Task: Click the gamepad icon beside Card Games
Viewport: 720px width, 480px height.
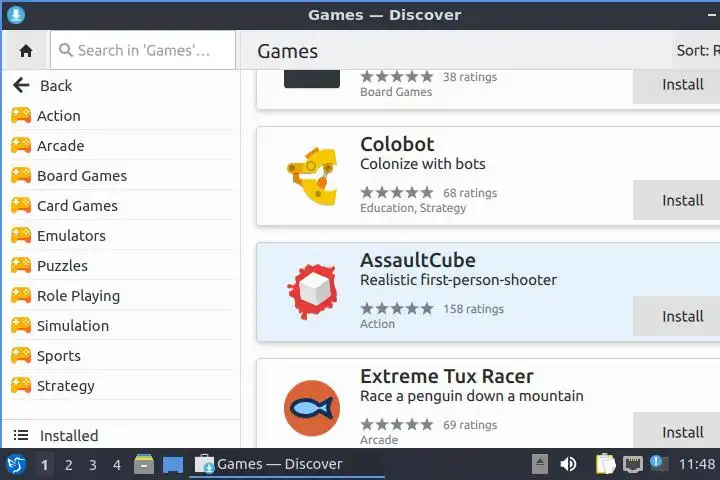Action: [21, 206]
